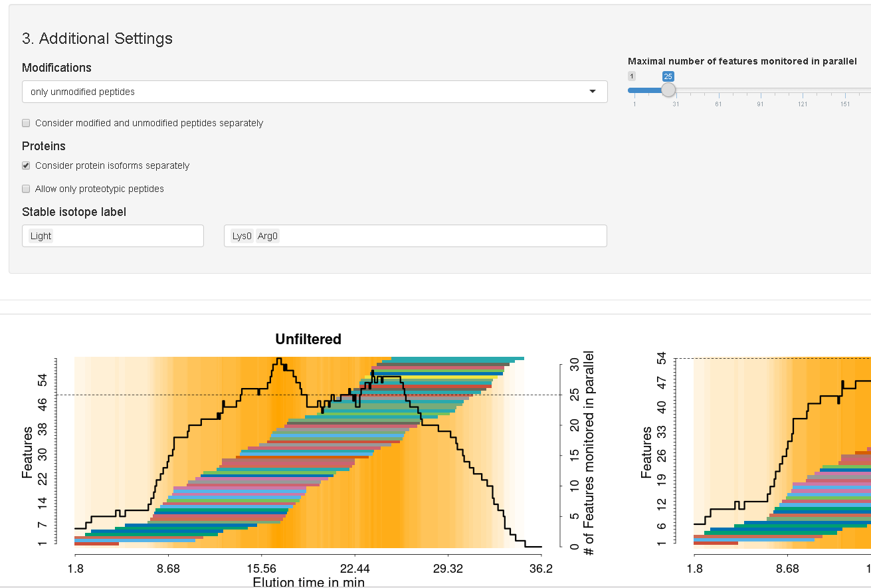Grab the slider handle set at 25

coord(668,90)
